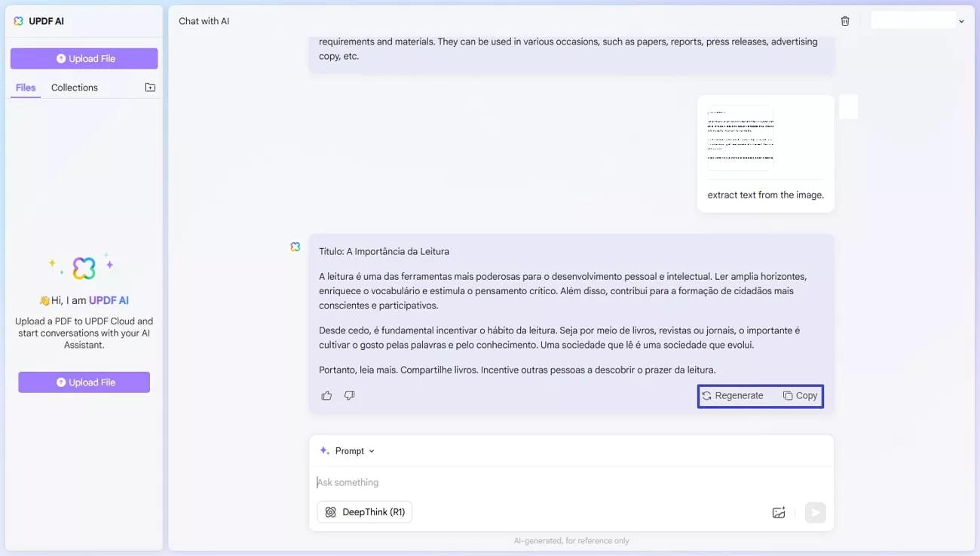Click the add image icon in prompt box
This screenshot has width=980, height=556.
(x=779, y=513)
